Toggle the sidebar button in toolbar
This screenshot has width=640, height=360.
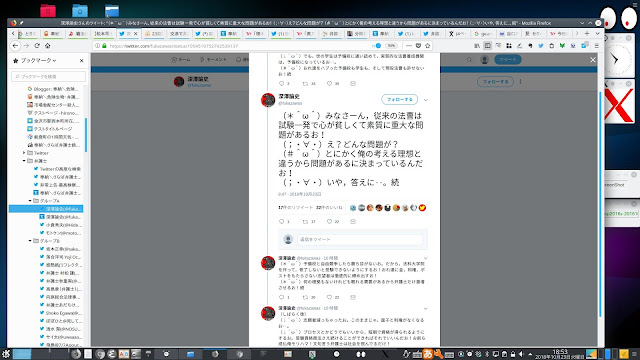point(487,46)
